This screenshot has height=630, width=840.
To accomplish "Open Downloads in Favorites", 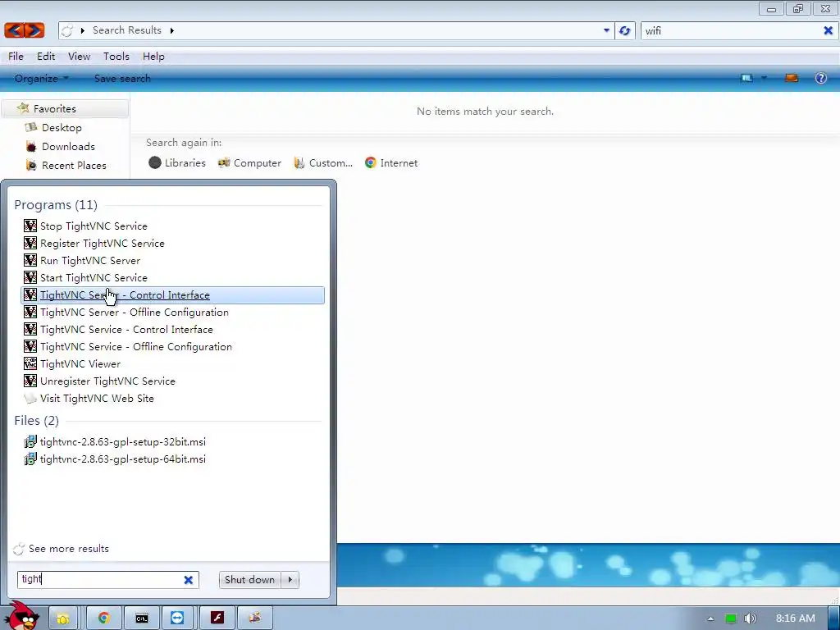I will (x=68, y=146).
